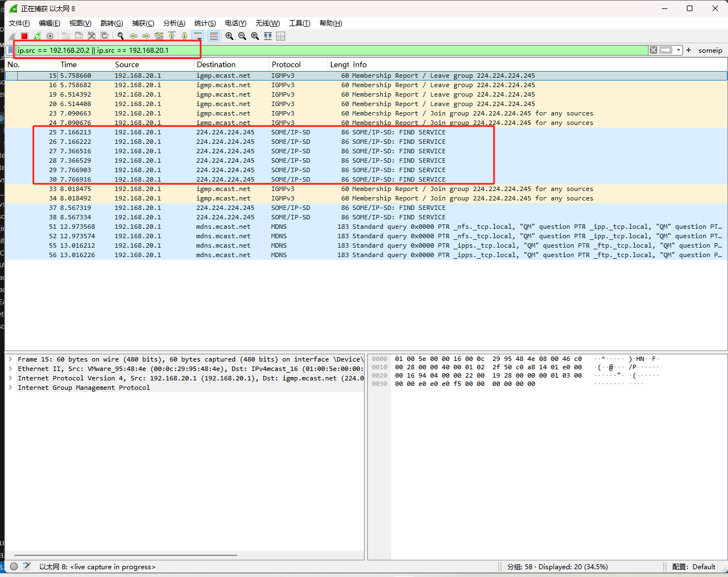Open the 统计(S) menu
Viewport: 728px width, 577px height.
[205, 23]
